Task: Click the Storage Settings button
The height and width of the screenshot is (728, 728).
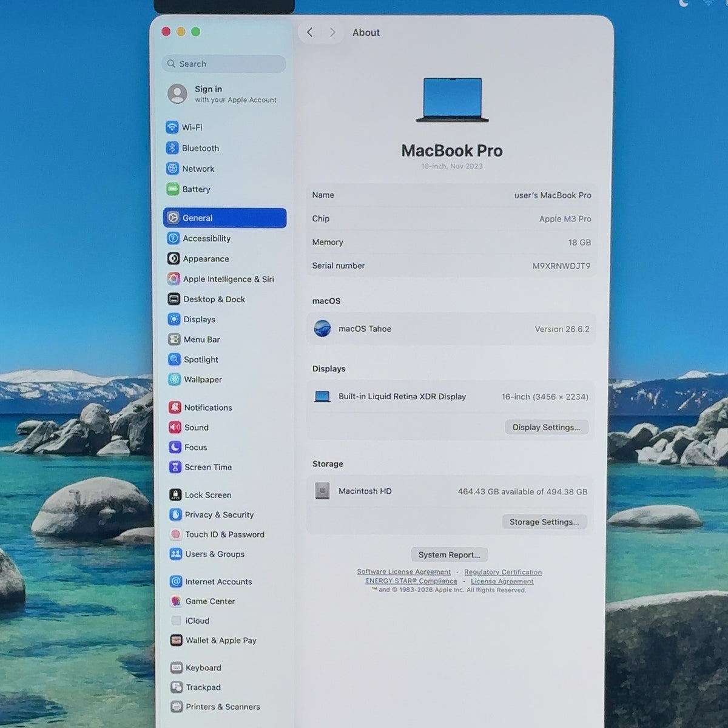Action: coord(544,522)
